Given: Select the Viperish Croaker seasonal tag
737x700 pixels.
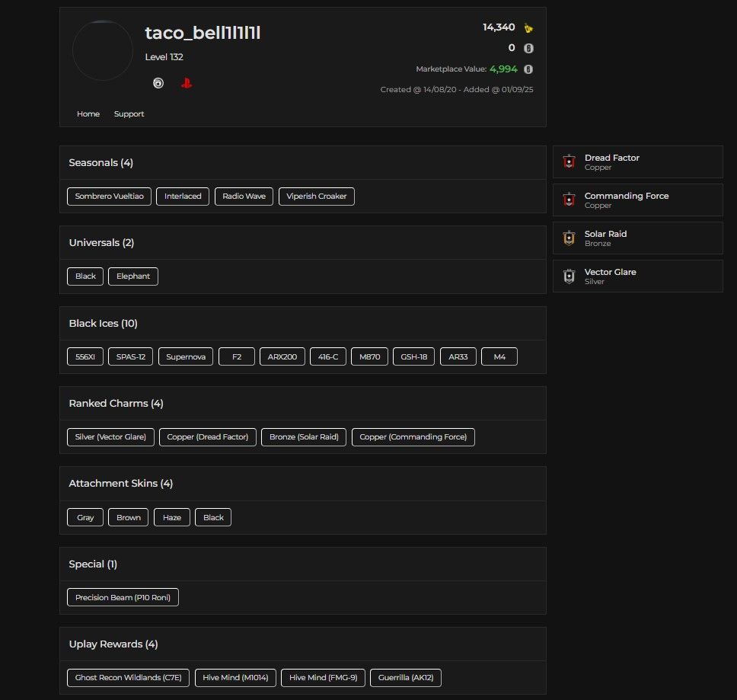Looking at the screenshot, I should [x=316, y=197].
